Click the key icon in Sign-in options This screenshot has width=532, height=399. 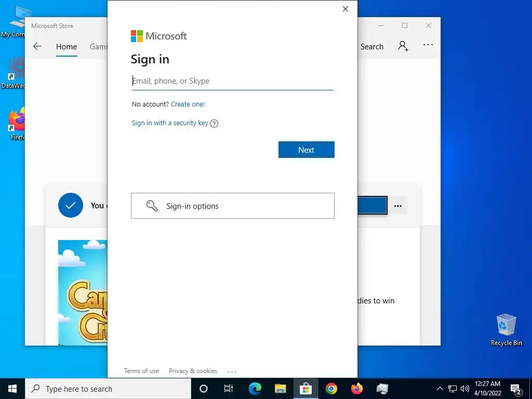pyautogui.click(x=152, y=206)
